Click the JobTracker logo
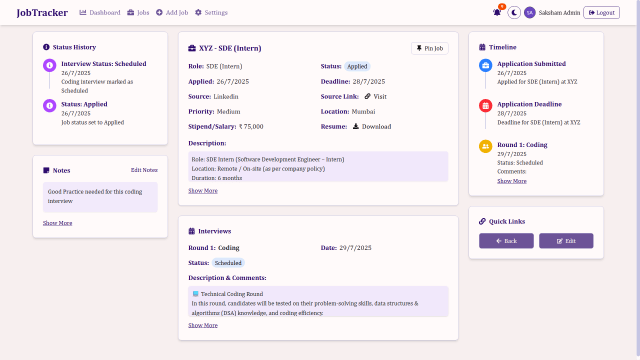Screen dimensions: 640x360 click(x=42, y=13)
